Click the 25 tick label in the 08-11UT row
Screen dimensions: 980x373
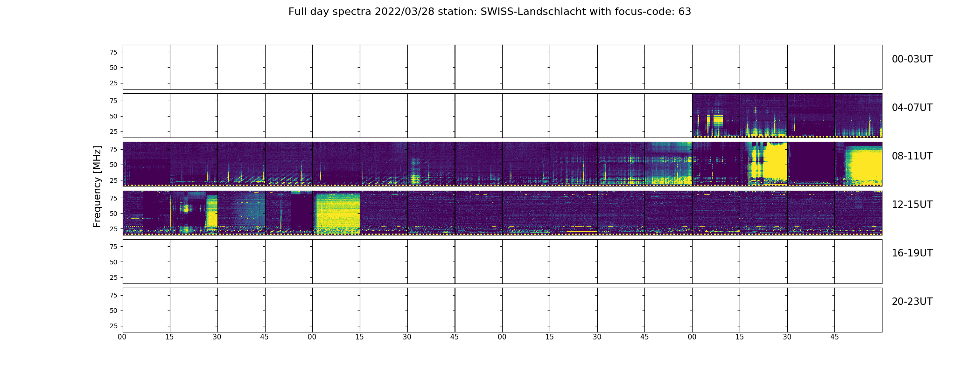pyautogui.click(x=113, y=180)
